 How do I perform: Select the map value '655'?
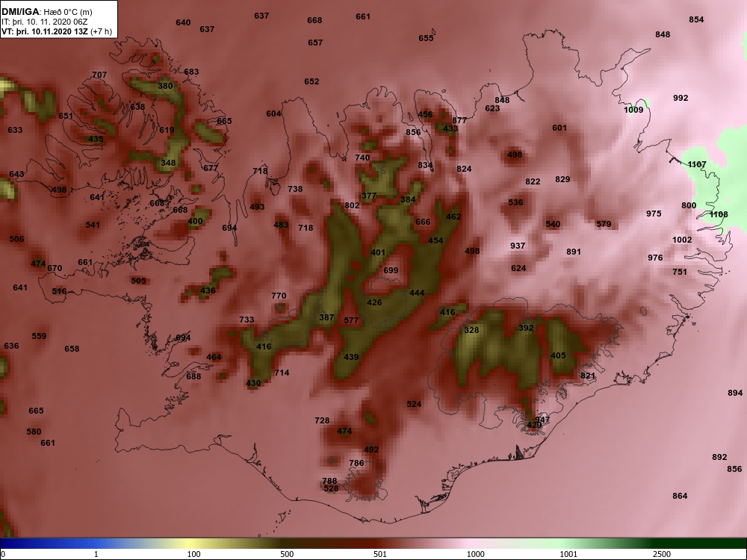426,39
